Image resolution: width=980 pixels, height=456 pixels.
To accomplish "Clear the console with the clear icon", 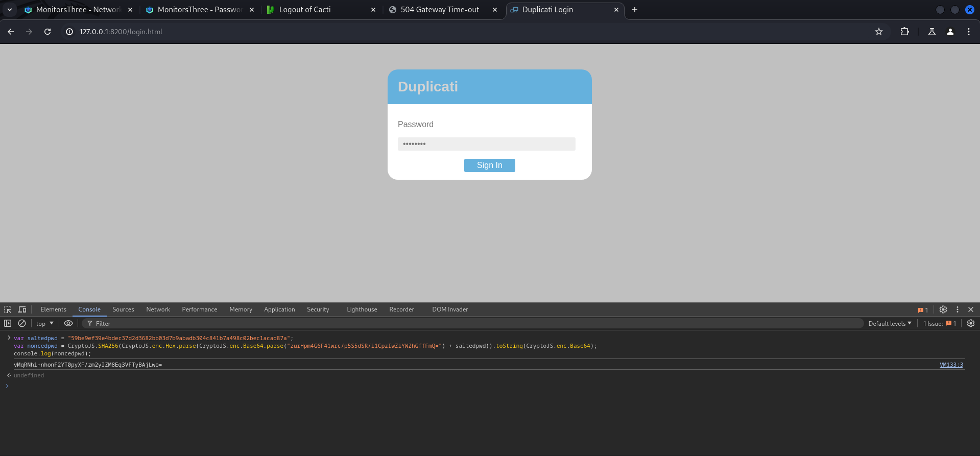I will (22, 323).
